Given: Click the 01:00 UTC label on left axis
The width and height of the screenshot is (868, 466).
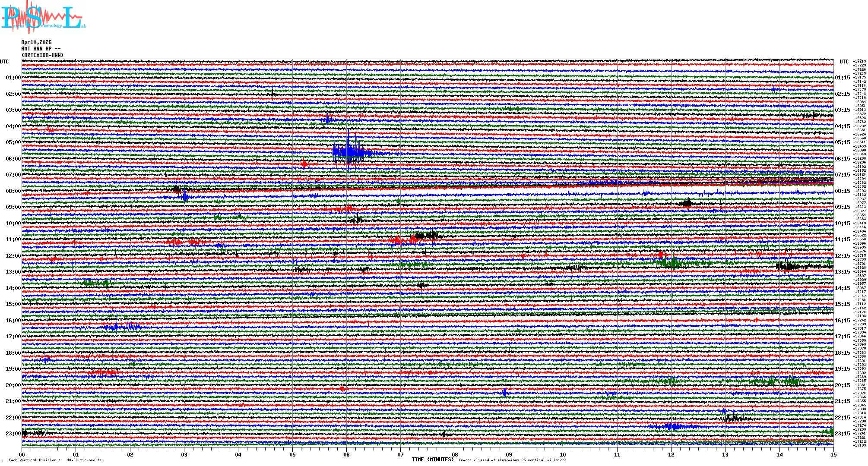Looking at the screenshot, I should pos(13,78).
